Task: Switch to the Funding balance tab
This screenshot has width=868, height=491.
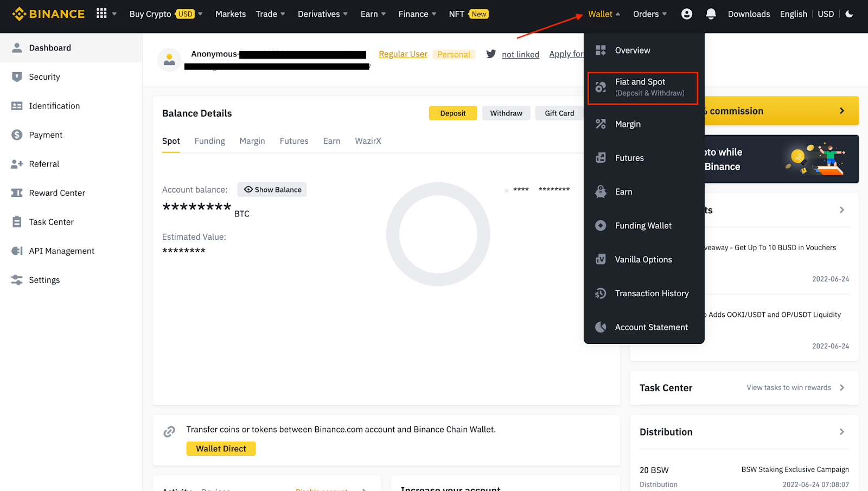Action: pyautogui.click(x=210, y=141)
